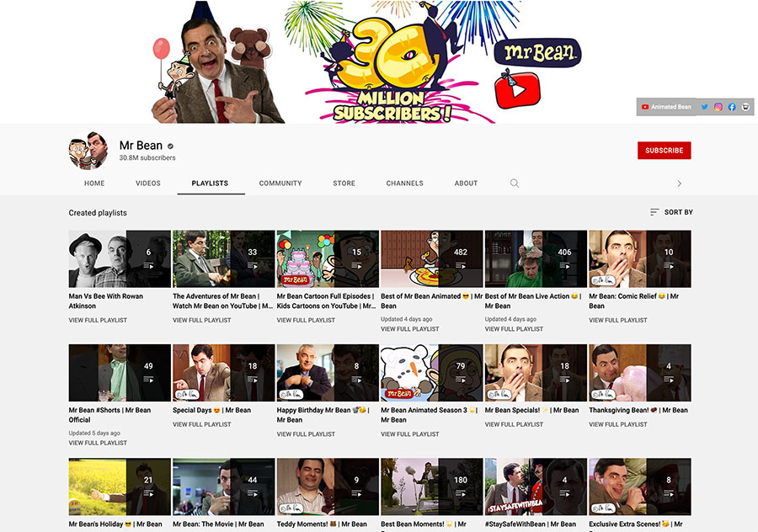
Task: Go to the Channels tab
Action: pyautogui.click(x=404, y=184)
